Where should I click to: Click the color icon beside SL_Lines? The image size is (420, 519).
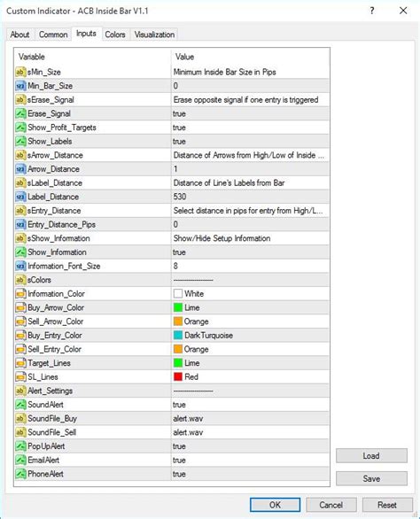(x=20, y=376)
